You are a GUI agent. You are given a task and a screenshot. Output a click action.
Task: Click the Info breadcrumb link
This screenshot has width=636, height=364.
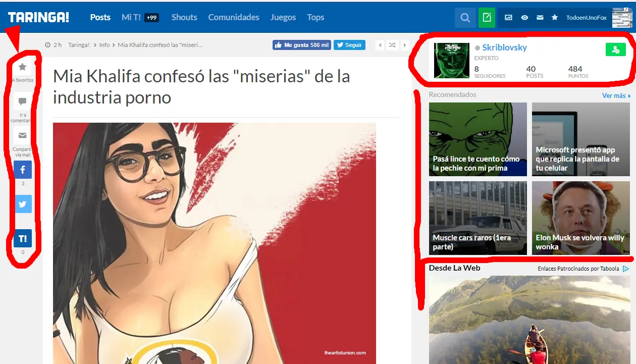(104, 45)
